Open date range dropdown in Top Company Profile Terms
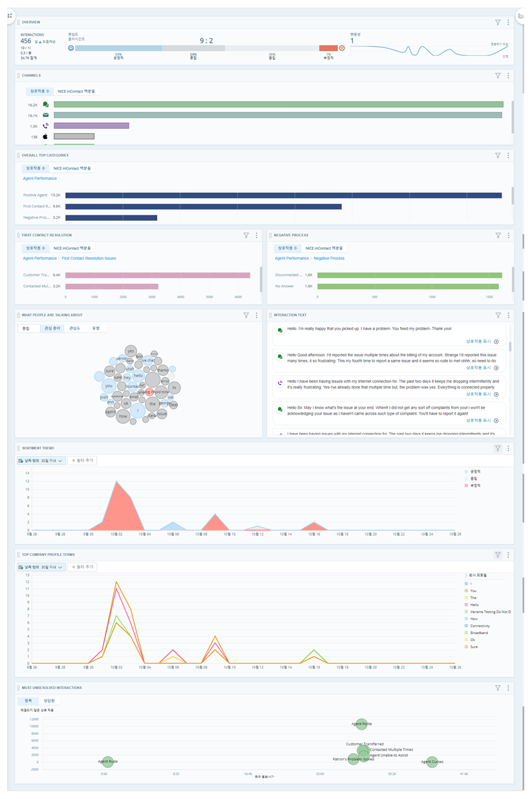Screen dimensions: 532x799 [41, 567]
